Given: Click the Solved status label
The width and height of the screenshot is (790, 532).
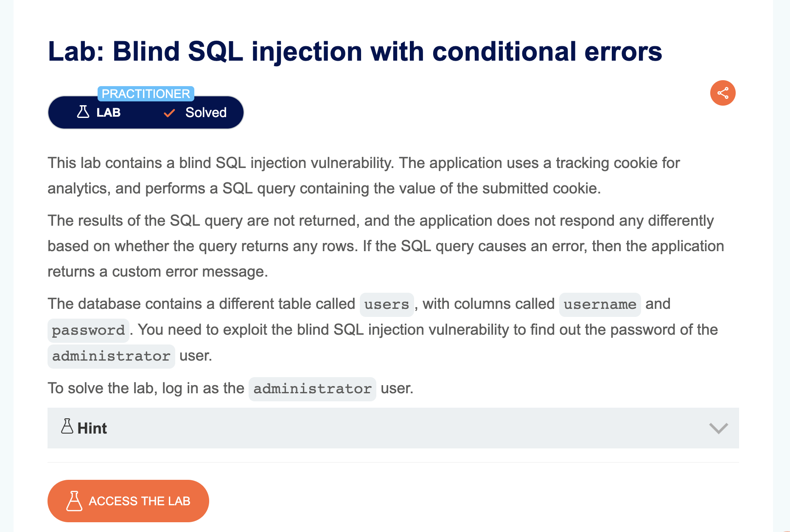Looking at the screenshot, I should (x=206, y=112).
